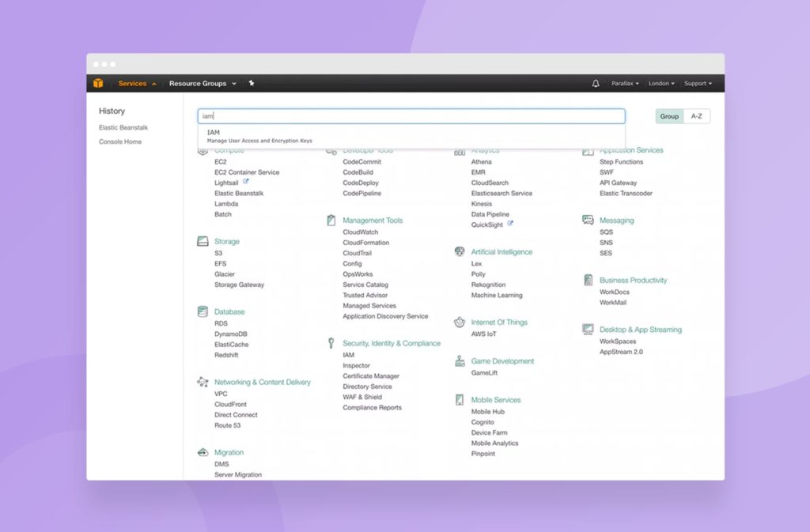Open the EC2 service
810x532 pixels.
(x=221, y=161)
